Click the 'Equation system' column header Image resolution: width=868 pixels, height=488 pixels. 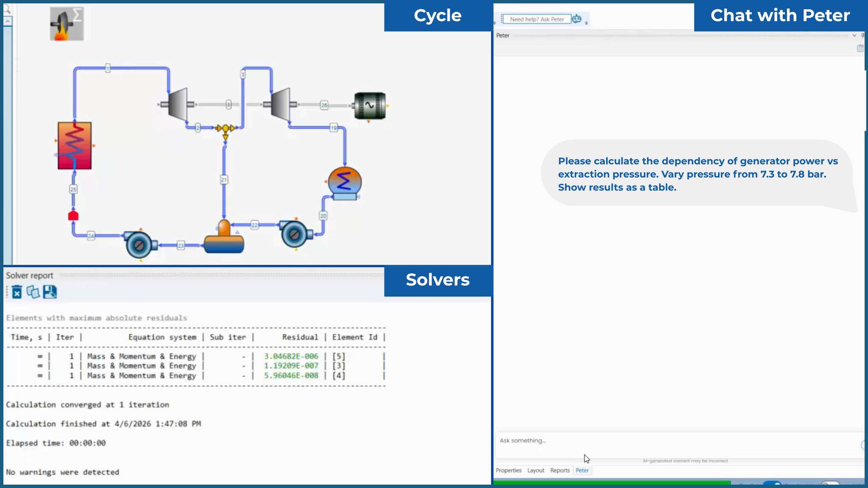click(162, 337)
